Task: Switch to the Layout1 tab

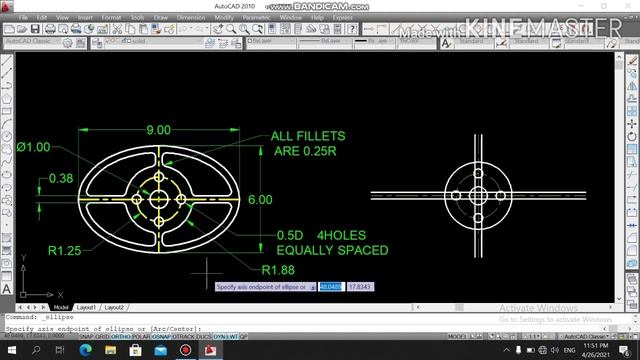Action: (x=86, y=307)
